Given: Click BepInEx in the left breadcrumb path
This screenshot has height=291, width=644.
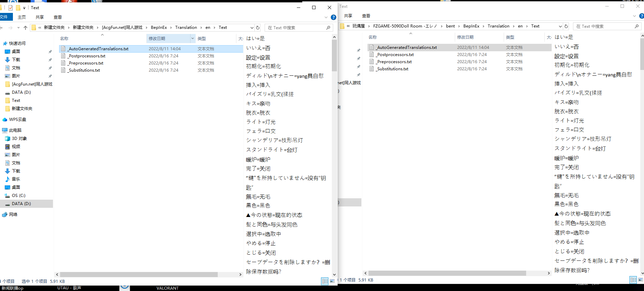Looking at the screenshot, I should tap(159, 28).
